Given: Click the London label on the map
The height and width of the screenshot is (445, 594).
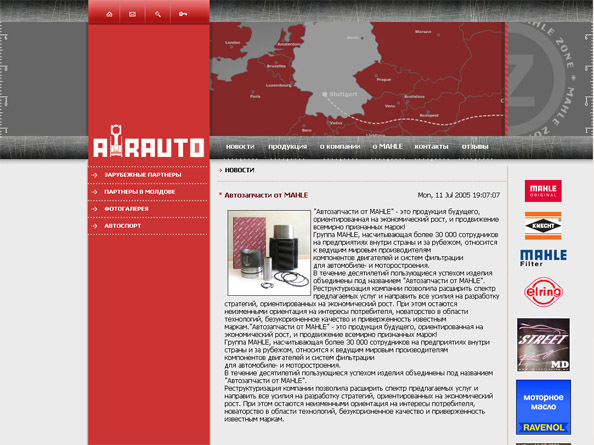Looking at the screenshot, I should pos(233,42).
